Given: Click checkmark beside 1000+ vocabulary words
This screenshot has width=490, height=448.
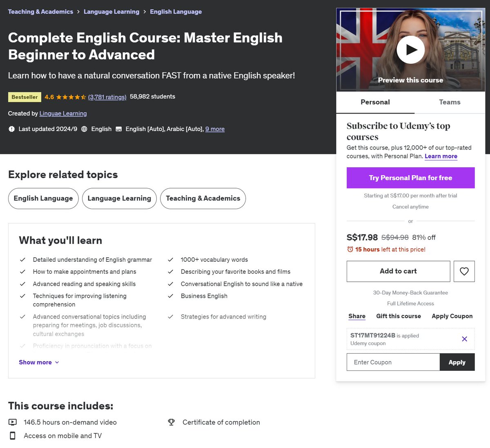Looking at the screenshot, I should coord(171,260).
